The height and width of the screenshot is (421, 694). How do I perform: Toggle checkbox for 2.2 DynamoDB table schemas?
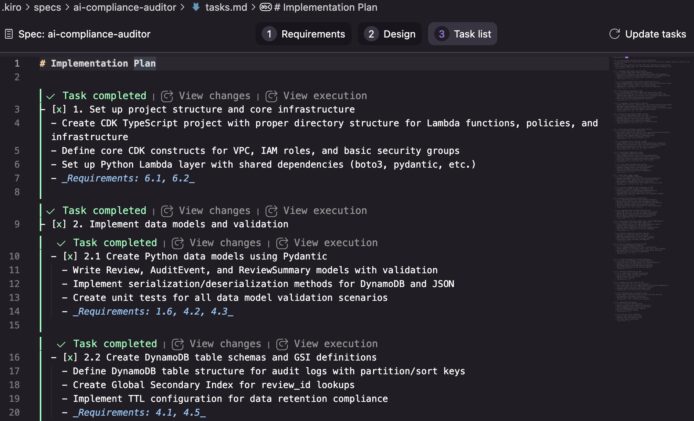coord(70,357)
